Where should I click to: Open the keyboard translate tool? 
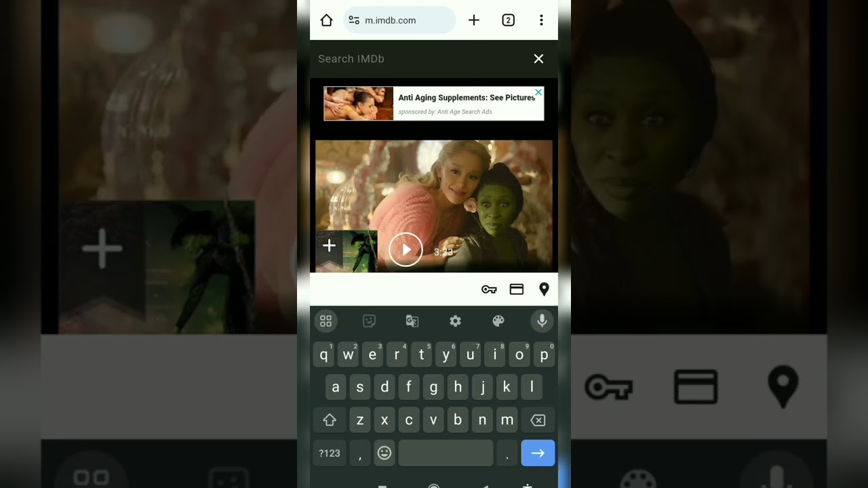(412, 321)
